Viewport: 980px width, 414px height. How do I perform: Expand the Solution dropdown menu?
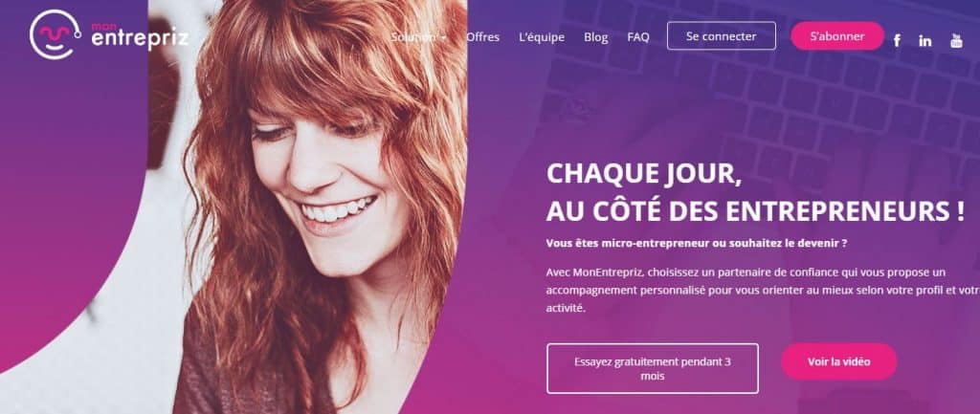coord(418,37)
